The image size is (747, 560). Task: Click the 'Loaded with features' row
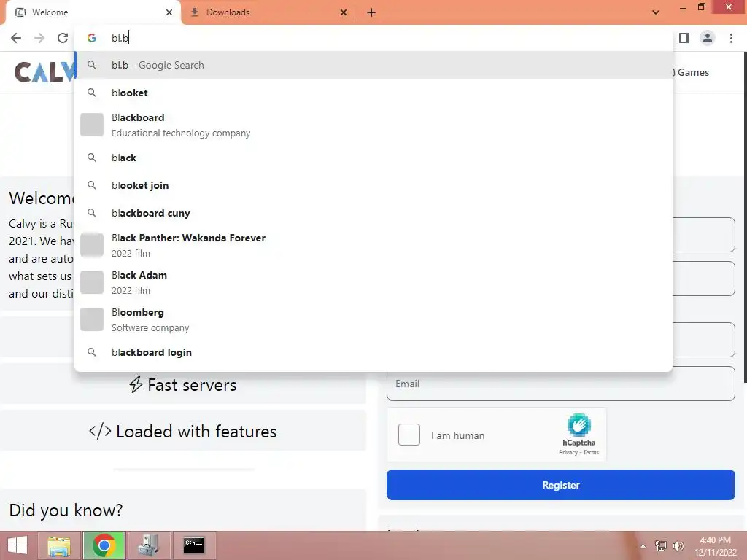click(183, 432)
